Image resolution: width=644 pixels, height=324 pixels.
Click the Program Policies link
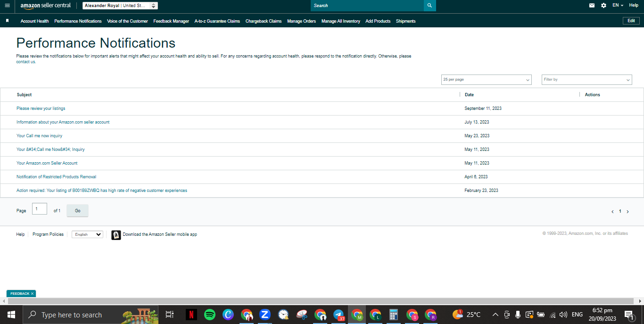coord(48,234)
